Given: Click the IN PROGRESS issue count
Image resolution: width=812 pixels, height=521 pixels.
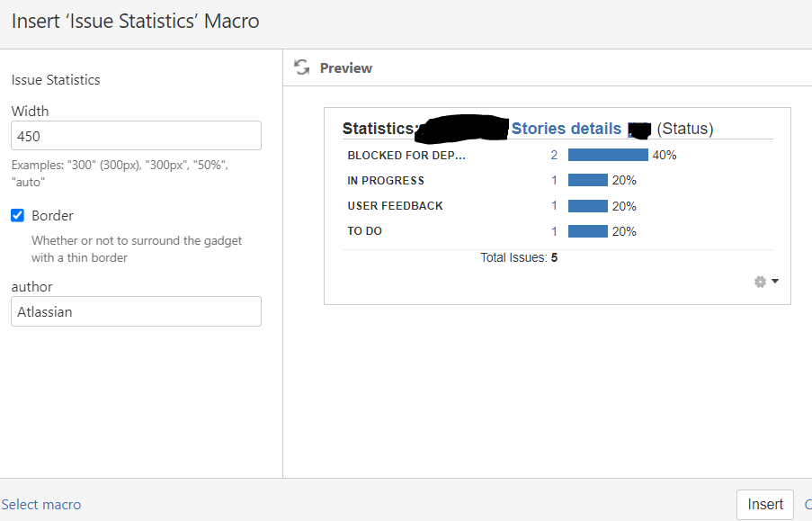Looking at the screenshot, I should pos(555,180).
